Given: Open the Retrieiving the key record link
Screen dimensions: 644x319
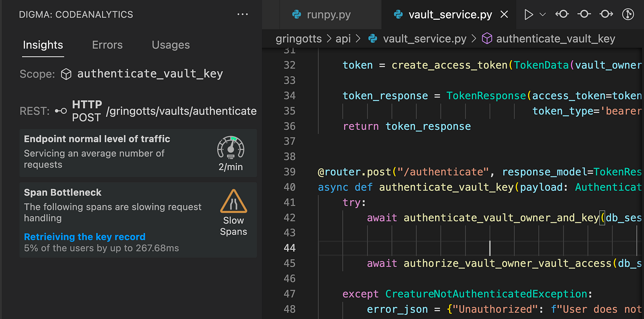Looking at the screenshot, I should pos(85,237).
